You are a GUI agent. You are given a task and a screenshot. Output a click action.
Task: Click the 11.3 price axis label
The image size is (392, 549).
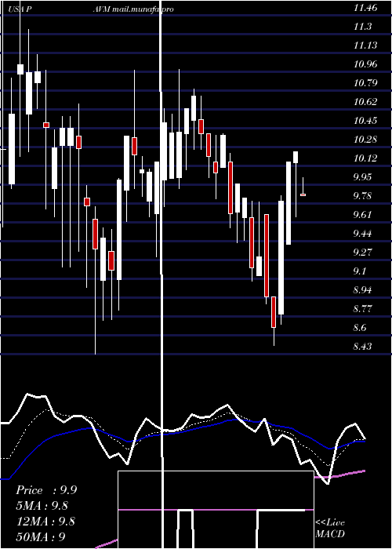pos(362,27)
